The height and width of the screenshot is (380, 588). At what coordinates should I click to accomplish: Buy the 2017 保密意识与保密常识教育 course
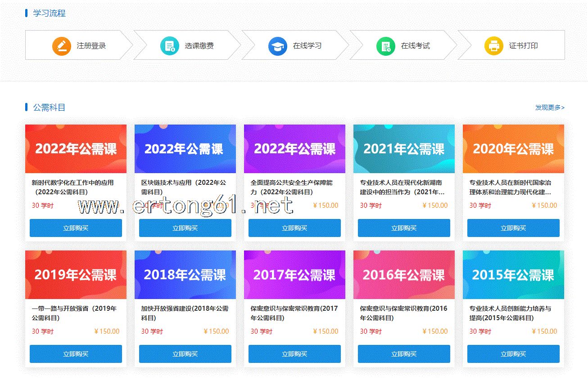294,354
